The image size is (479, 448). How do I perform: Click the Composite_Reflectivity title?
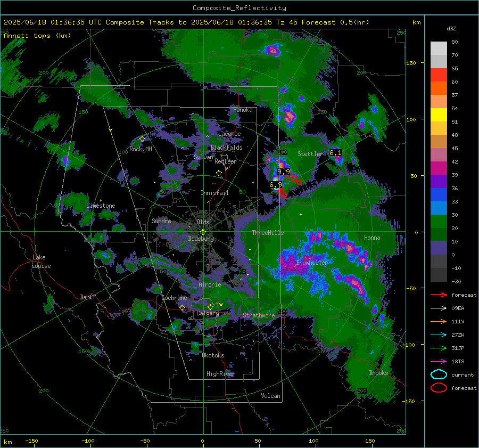click(239, 8)
